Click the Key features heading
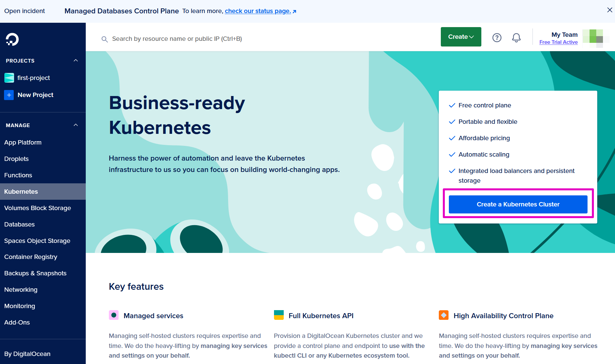This screenshot has width=615, height=364. 136,287
